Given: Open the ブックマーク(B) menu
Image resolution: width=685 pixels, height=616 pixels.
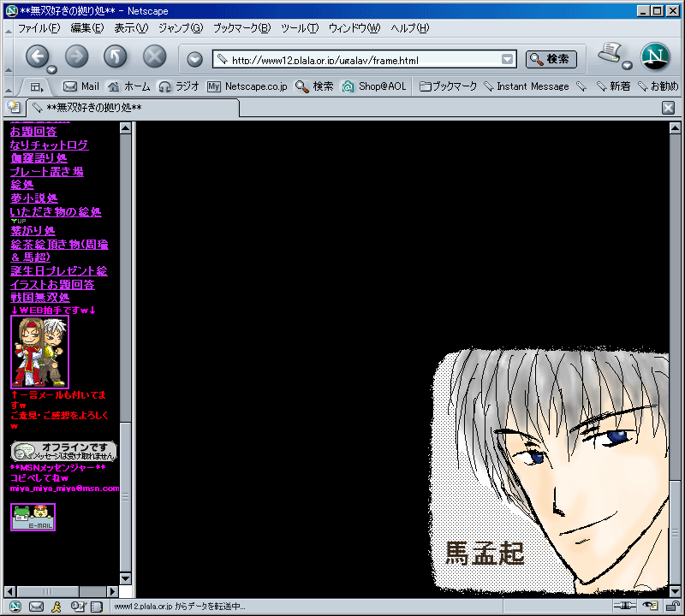Looking at the screenshot, I should [x=241, y=28].
